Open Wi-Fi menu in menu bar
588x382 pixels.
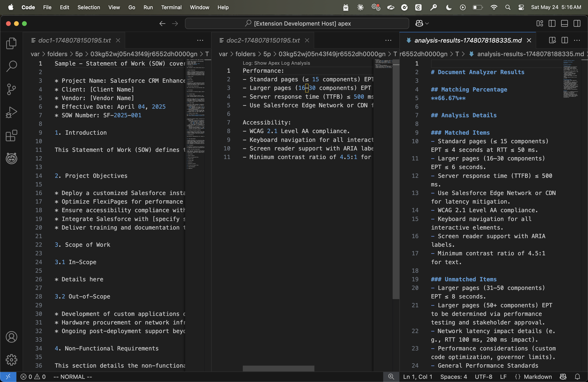tap(494, 7)
